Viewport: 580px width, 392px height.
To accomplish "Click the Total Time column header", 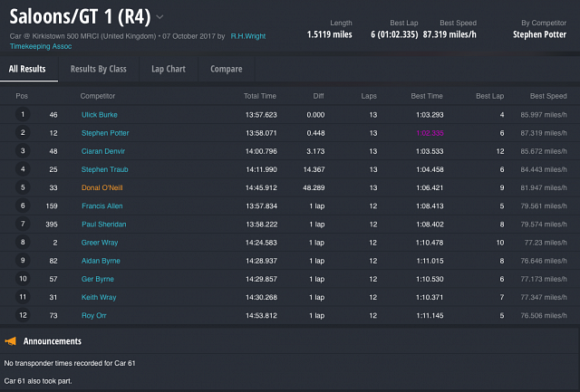I will click(260, 96).
